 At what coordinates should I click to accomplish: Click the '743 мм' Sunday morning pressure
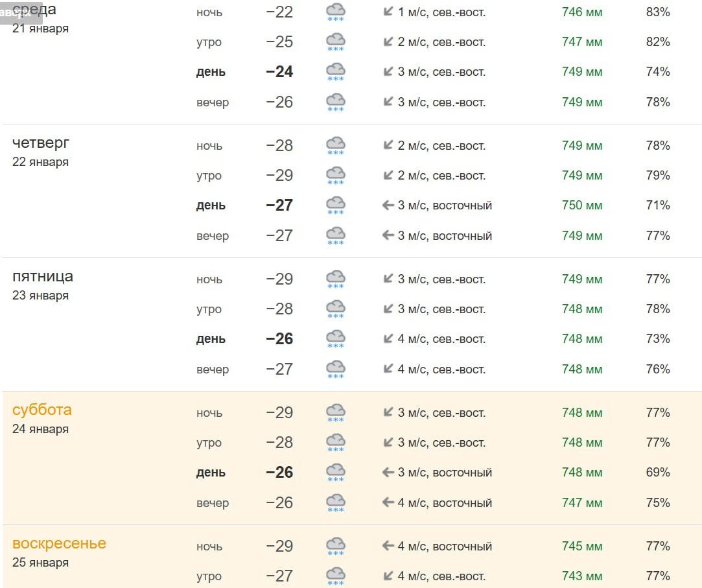tap(582, 576)
